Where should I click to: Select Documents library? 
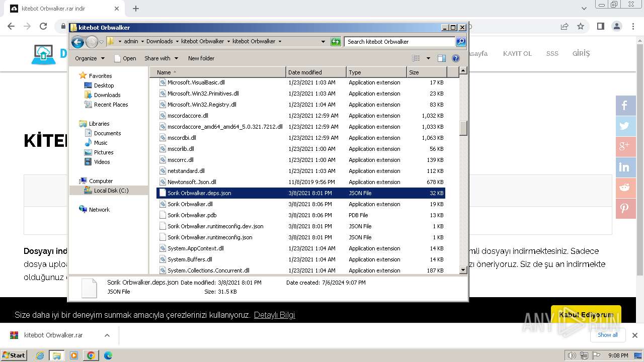107,133
